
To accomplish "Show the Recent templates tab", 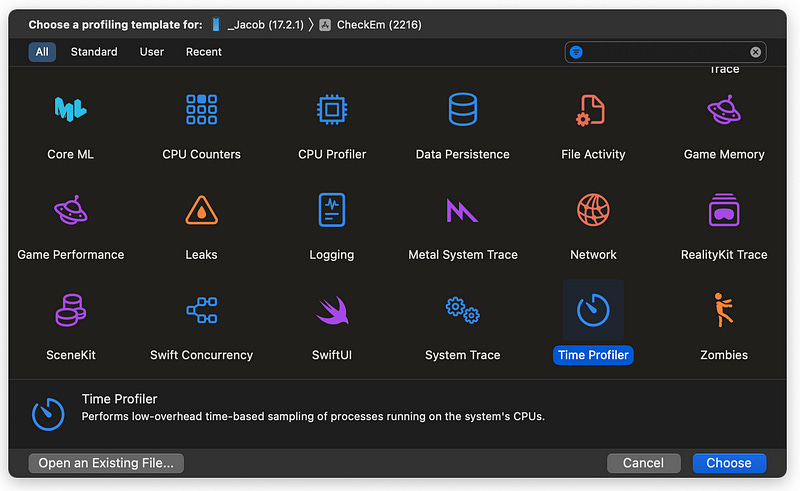I will (204, 52).
